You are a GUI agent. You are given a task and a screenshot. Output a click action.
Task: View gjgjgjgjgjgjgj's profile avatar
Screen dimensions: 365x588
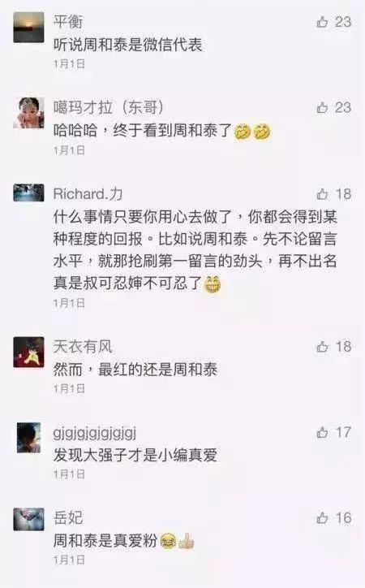[29, 437]
